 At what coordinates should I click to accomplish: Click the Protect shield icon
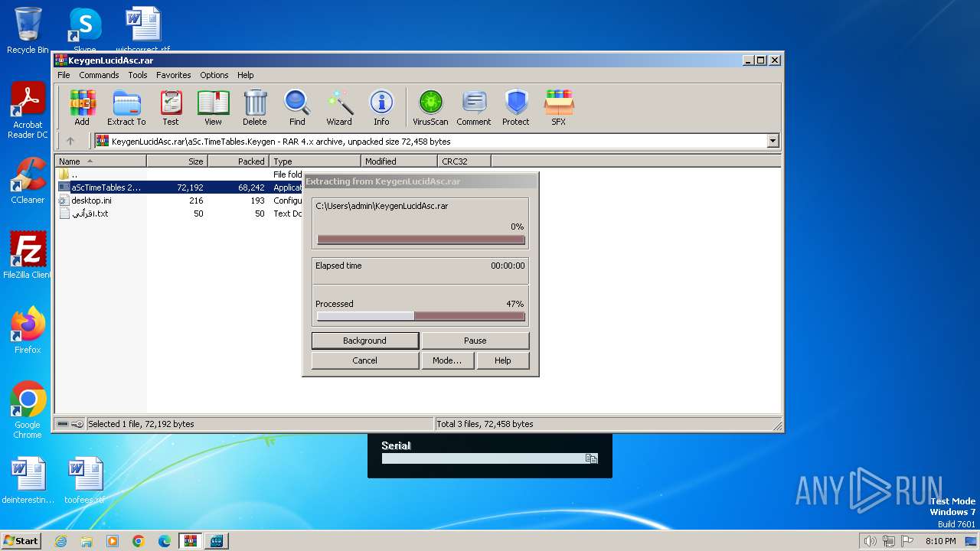(516, 108)
